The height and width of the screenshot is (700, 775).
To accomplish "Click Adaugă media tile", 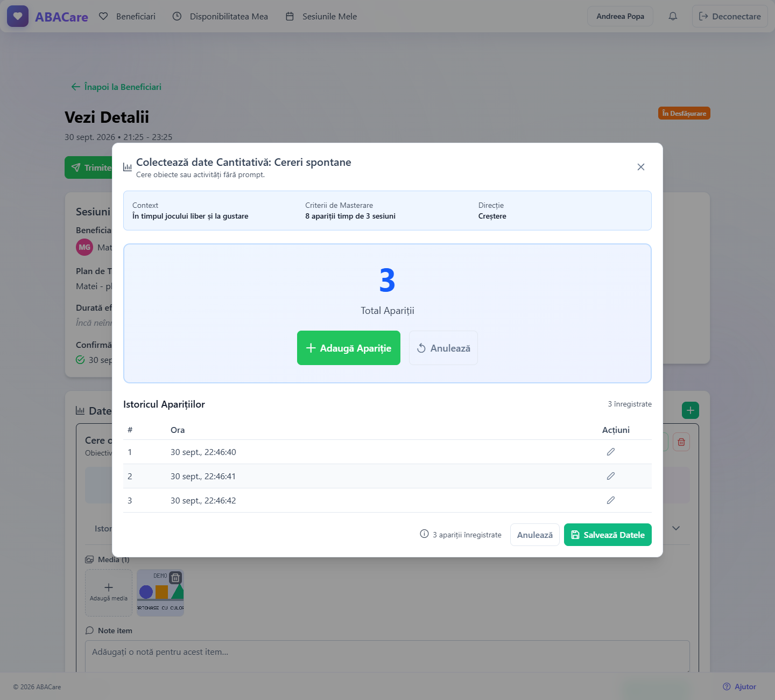I will tap(109, 593).
